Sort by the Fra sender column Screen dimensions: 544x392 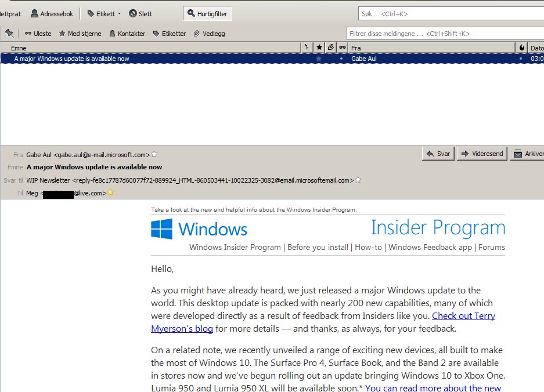tap(432, 48)
